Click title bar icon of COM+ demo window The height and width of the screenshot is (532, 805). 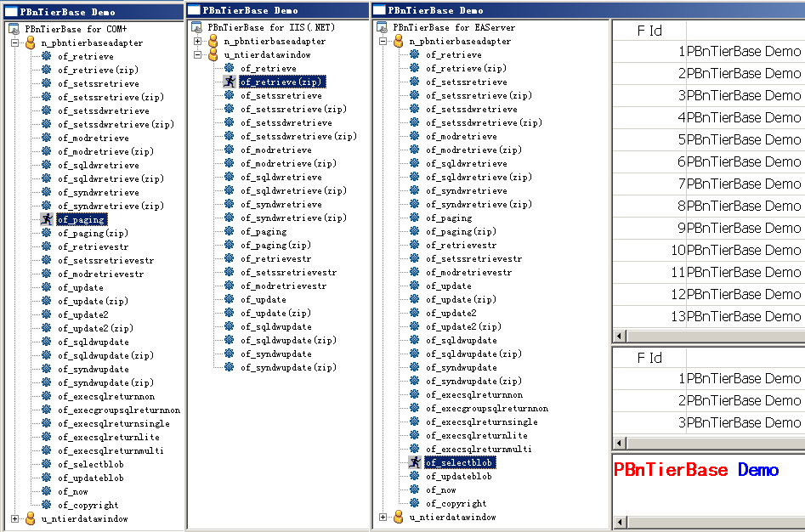(11, 11)
